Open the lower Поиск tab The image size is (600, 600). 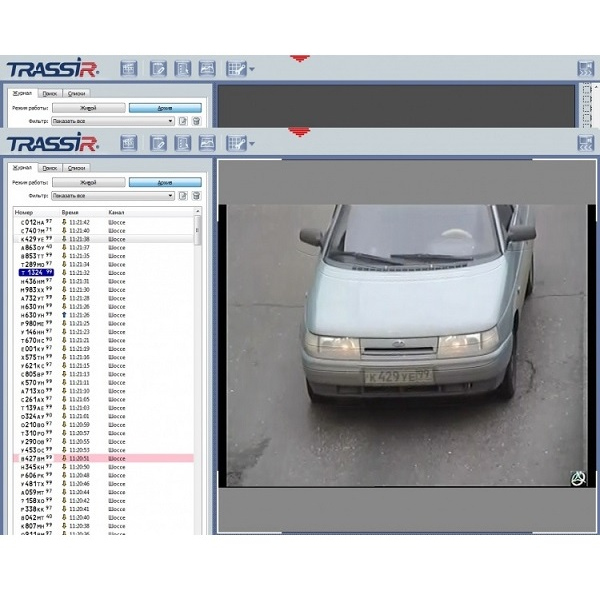48,168
